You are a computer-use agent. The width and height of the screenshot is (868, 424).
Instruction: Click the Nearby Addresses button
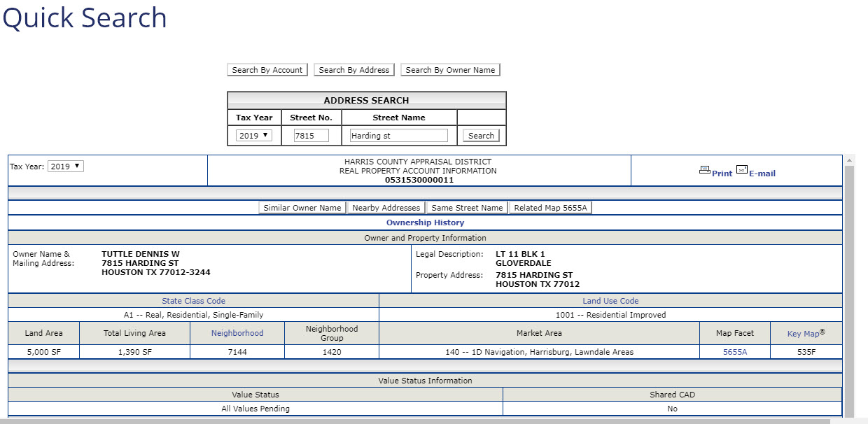386,208
